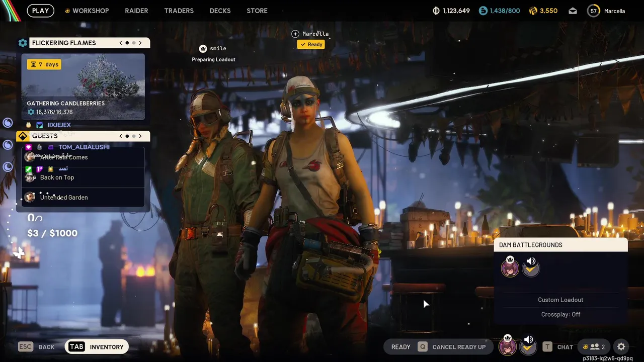The width and height of the screenshot is (644, 362).
Task: Click the 1,438/800 stash counter
Action: coord(499,11)
